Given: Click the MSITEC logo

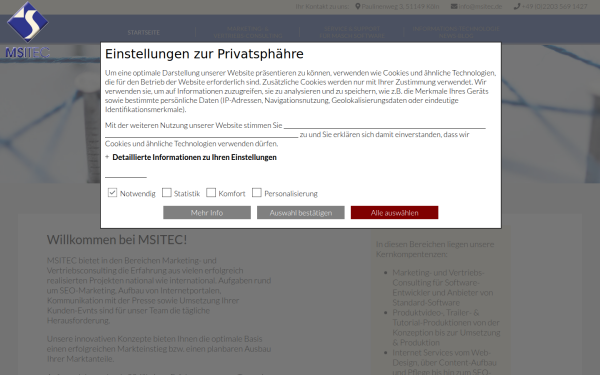Looking at the screenshot, I should [x=28, y=29].
